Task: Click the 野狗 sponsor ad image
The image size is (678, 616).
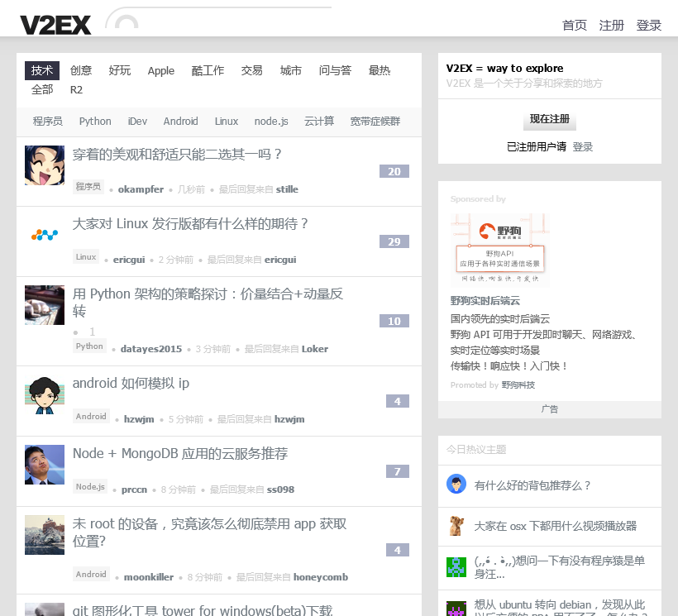Action: click(500, 251)
